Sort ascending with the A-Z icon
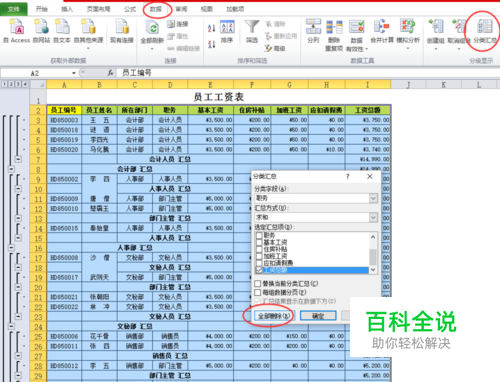 (211, 28)
